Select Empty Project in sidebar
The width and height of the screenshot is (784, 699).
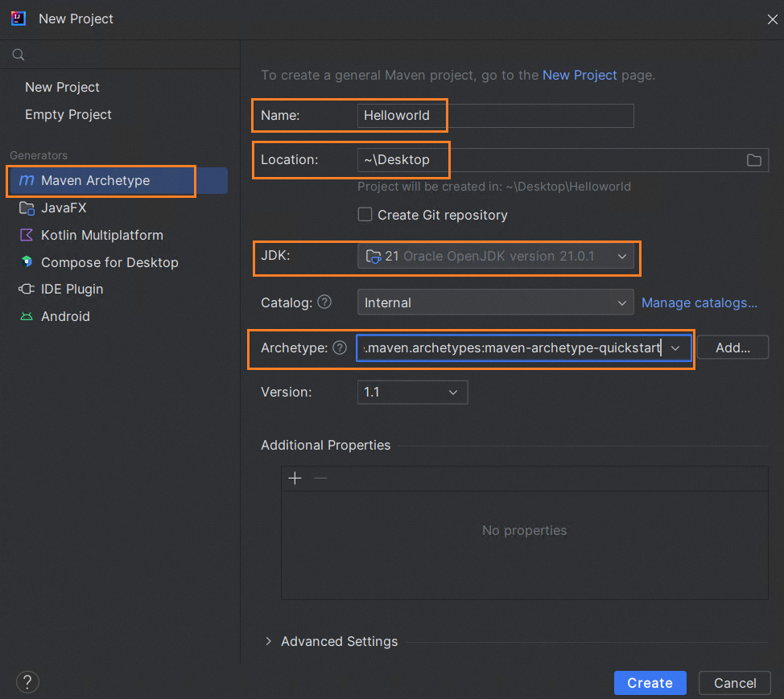pos(68,114)
